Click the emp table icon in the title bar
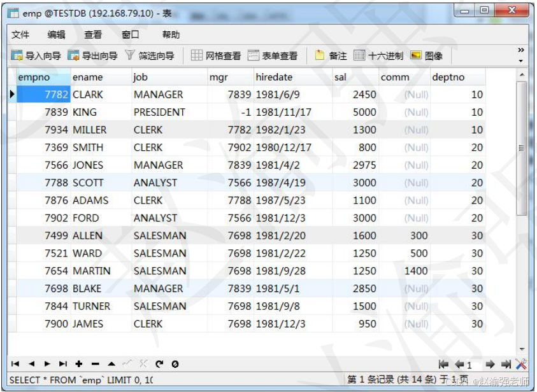This screenshot has width=537, height=392. point(13,13)
